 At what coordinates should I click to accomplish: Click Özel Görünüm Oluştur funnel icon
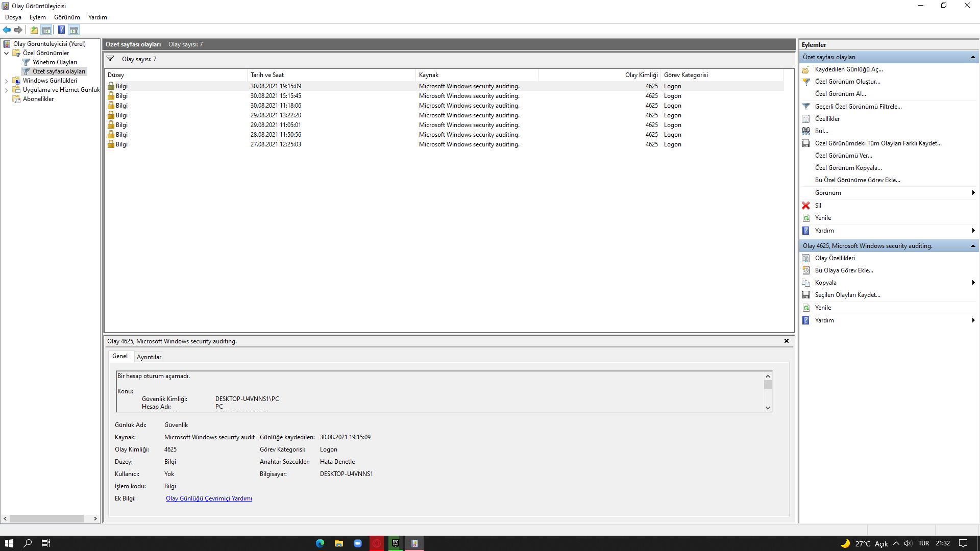pyautogui.click(x=806, y=82)
